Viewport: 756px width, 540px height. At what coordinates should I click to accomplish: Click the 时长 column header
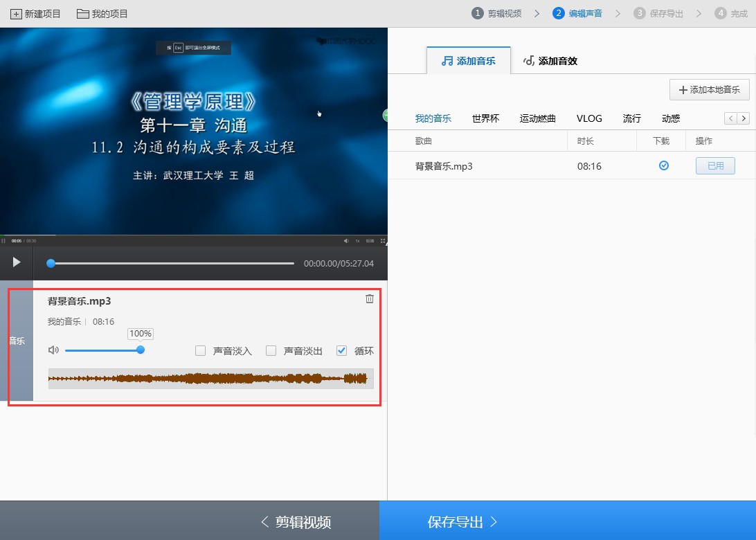click(585, 141)
